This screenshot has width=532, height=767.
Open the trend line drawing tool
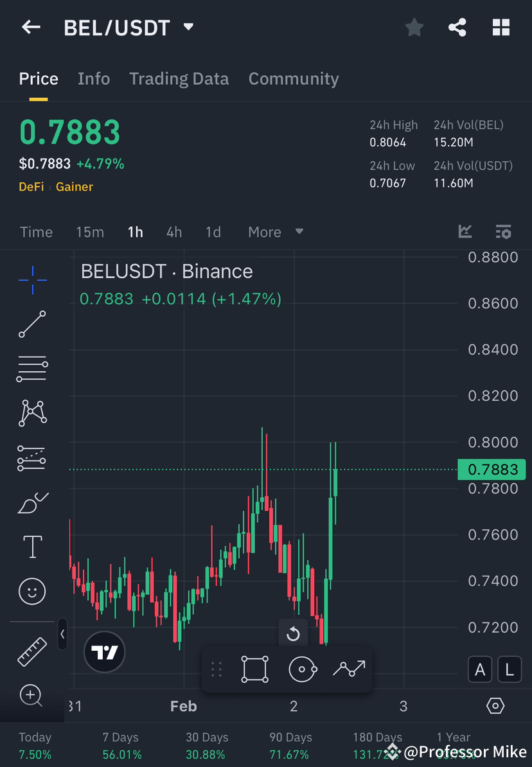32,324
